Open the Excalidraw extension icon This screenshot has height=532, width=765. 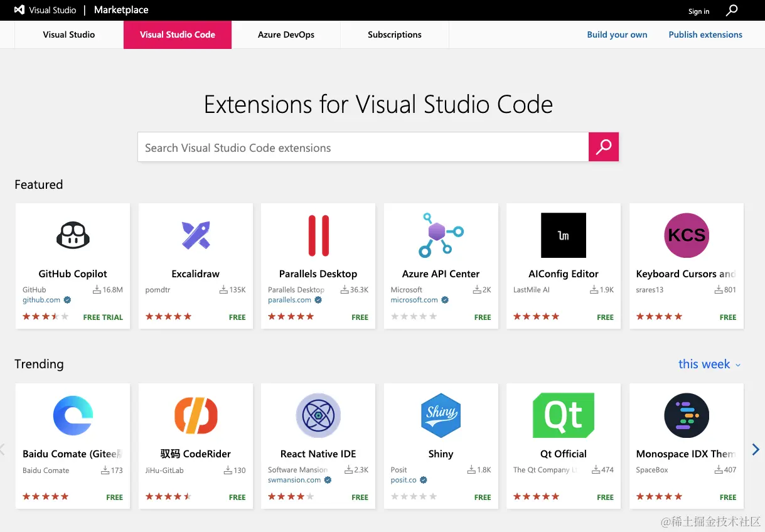[196, 235]
